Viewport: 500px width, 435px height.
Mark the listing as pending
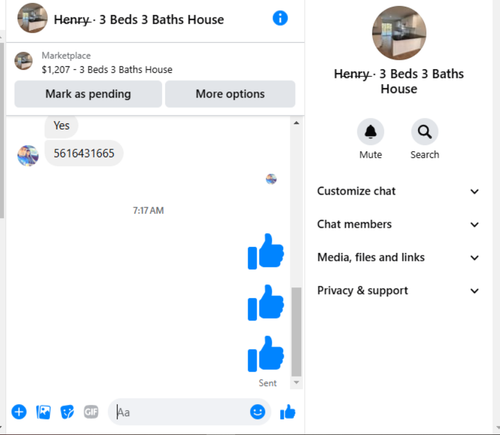click(88, 94)
